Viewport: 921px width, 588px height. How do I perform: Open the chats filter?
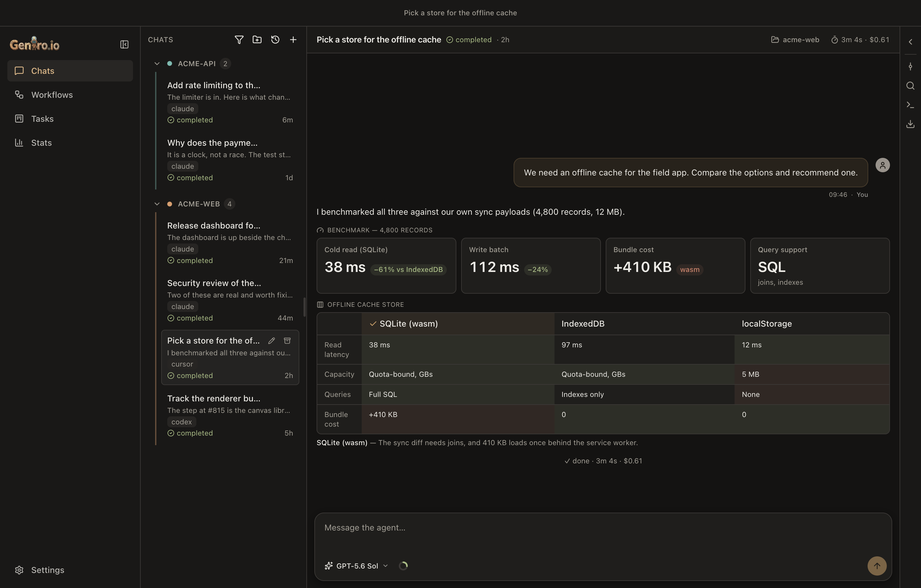[239, 40]
